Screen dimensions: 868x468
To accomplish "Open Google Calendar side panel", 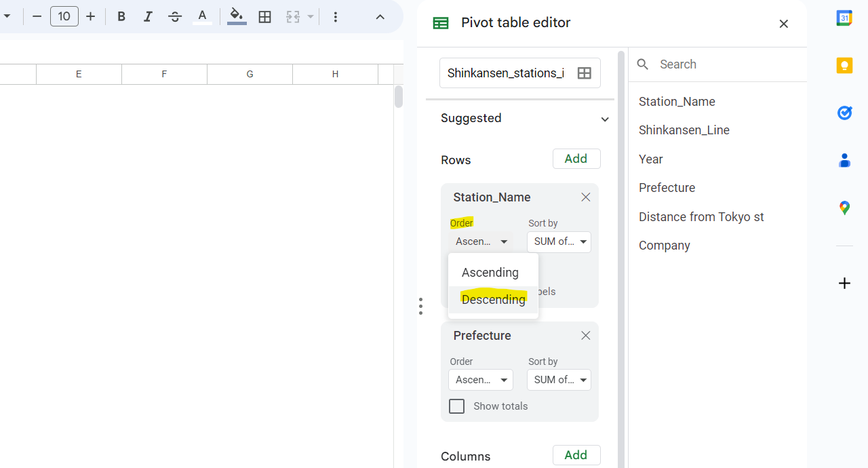I will 844,18.
